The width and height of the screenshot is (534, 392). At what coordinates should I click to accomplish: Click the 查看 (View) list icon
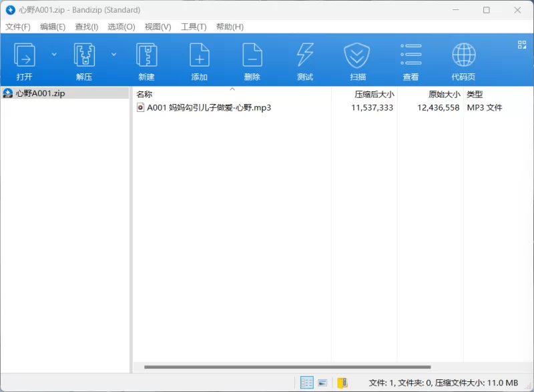tap(411, 55)
